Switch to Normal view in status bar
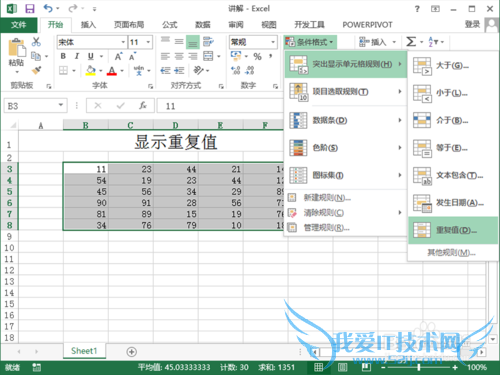 coord(318,367)
